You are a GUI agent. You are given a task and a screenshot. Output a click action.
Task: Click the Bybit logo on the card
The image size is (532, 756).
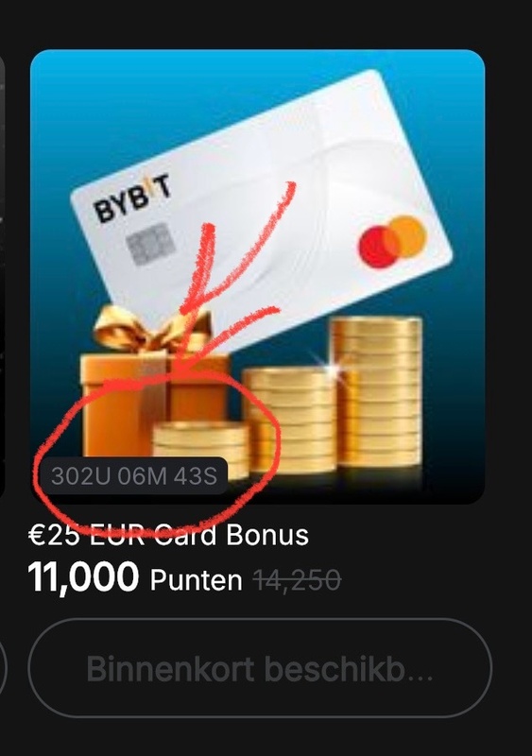tap(132, 199)
